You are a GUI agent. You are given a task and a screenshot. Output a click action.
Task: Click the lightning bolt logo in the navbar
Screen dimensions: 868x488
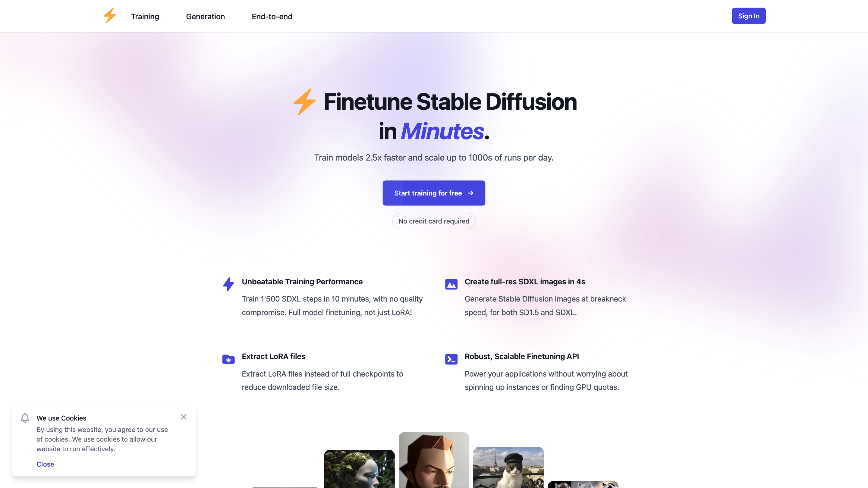pyautogui.click(x=109, y=15)
